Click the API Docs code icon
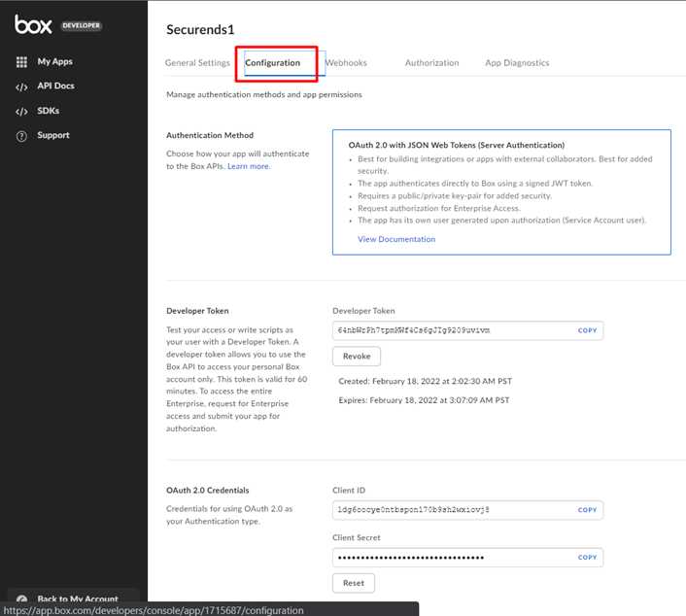Viewport: 686px width, 616px height. 21,86
